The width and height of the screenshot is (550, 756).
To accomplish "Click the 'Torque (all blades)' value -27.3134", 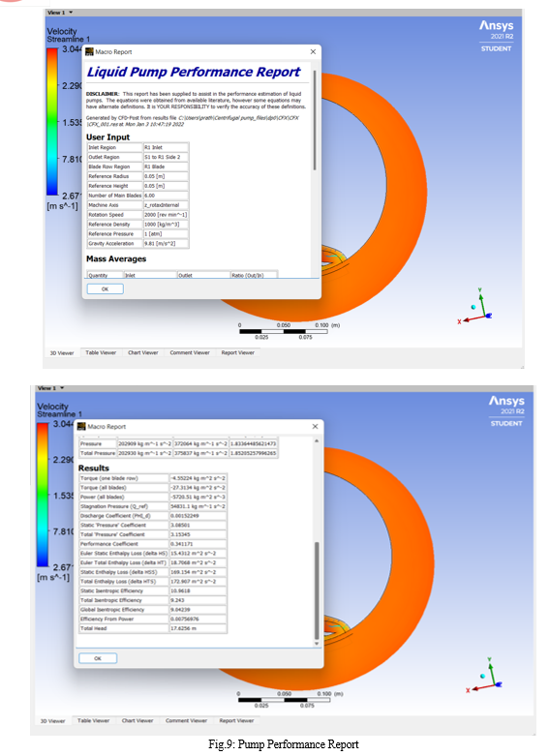I will [198, 488].
